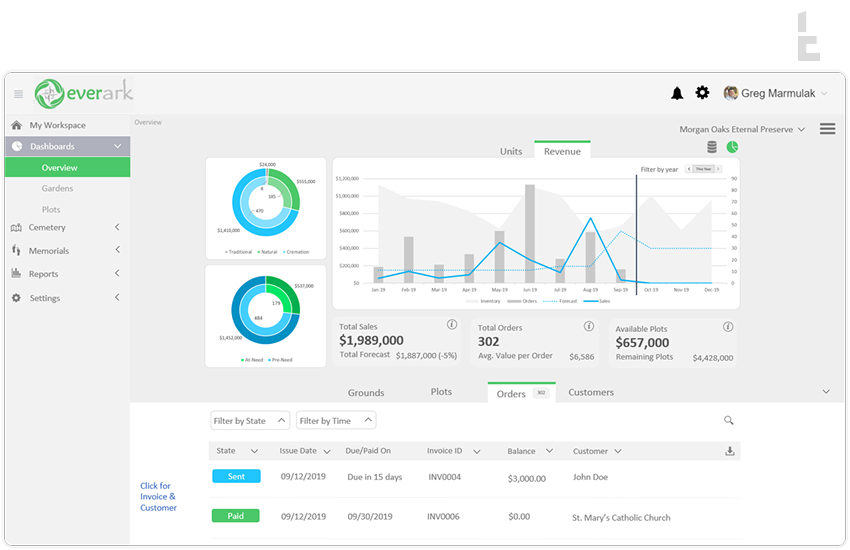
Task: Open the Filter by State dropdown
Action: [250, 421]
